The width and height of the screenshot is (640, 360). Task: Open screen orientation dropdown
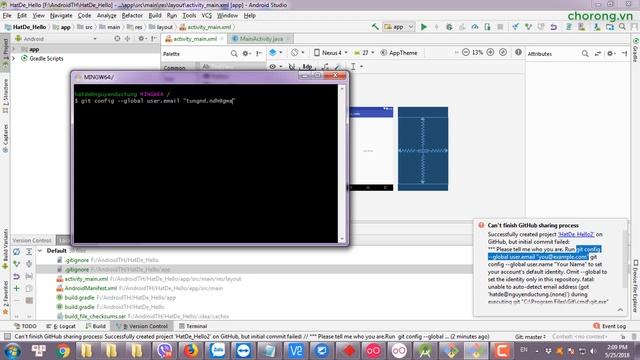point(298,53)
